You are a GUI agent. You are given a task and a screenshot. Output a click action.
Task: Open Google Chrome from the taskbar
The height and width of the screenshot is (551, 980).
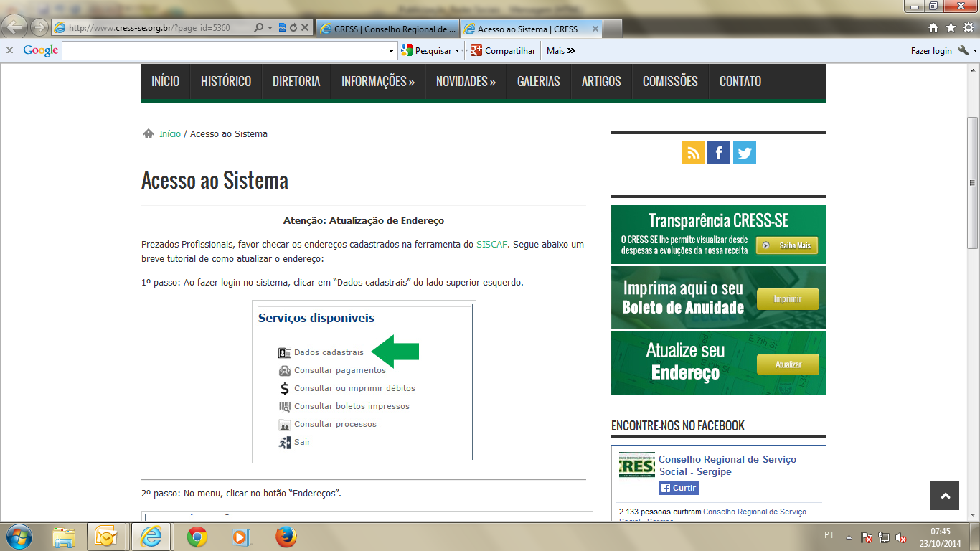pyautogui.click(x=197, y=537)
